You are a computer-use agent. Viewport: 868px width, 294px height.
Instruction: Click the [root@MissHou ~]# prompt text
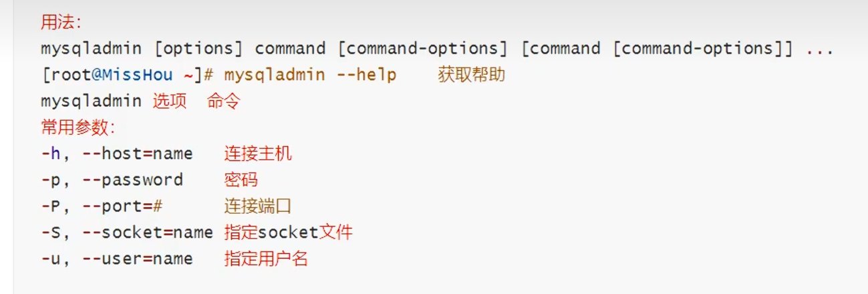pos(128,75)
